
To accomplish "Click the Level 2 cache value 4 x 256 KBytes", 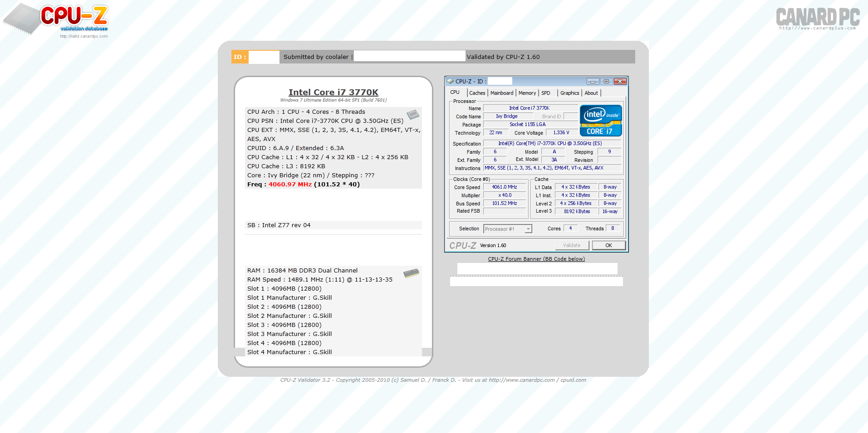I will tap(576, 203).
